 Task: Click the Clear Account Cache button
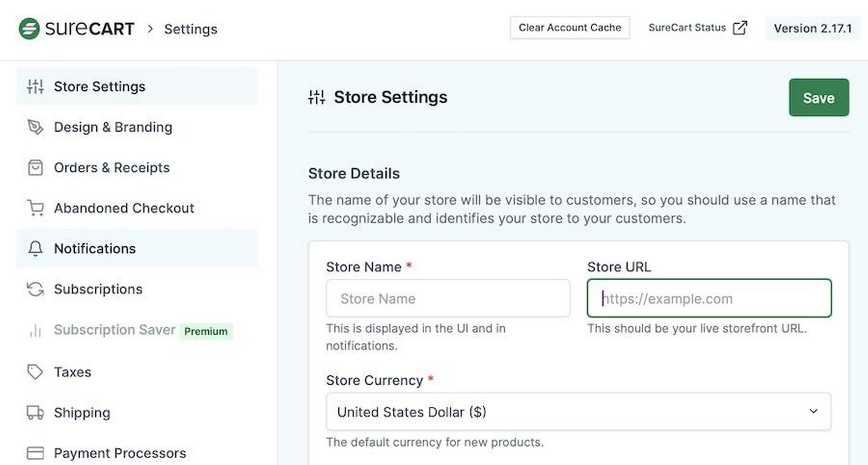tap(570, 28)
